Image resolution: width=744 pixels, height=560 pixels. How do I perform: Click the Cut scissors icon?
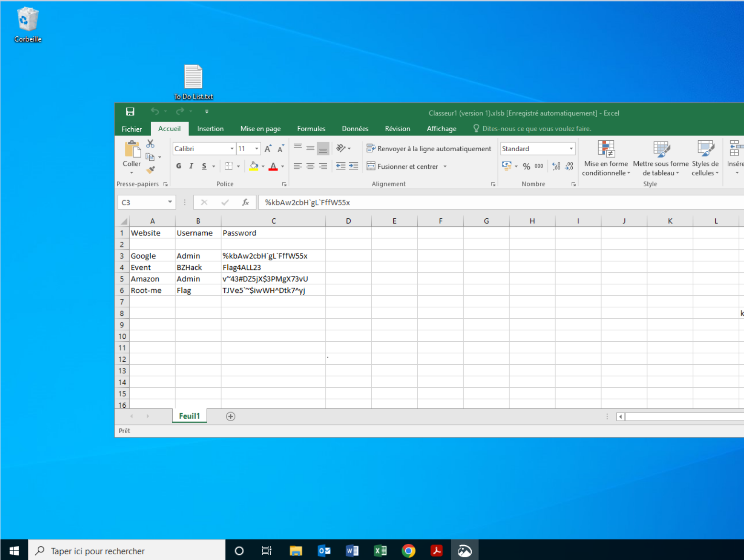tap(150, 144)
